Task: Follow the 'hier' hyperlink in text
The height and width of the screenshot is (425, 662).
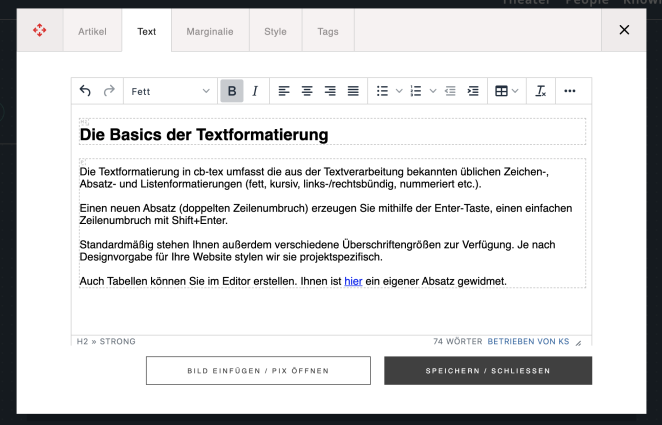Action: [353, 281]
